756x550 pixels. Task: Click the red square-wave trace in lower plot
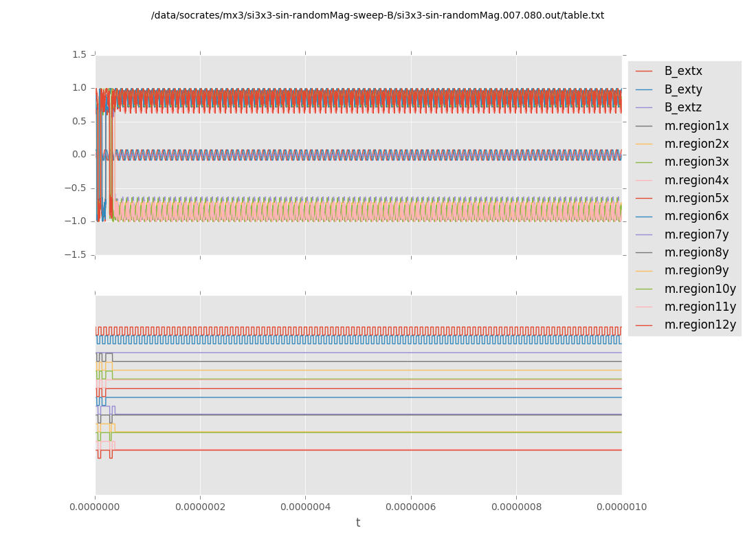357,330
